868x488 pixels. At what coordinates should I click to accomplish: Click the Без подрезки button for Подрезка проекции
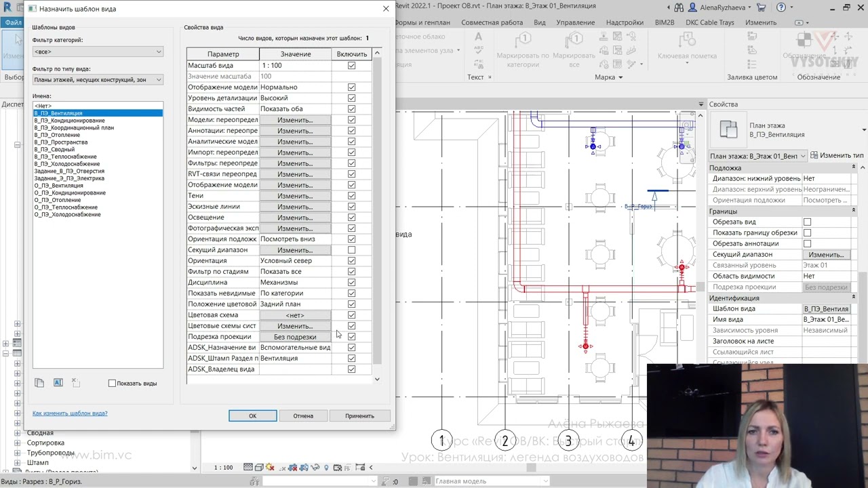295,337
